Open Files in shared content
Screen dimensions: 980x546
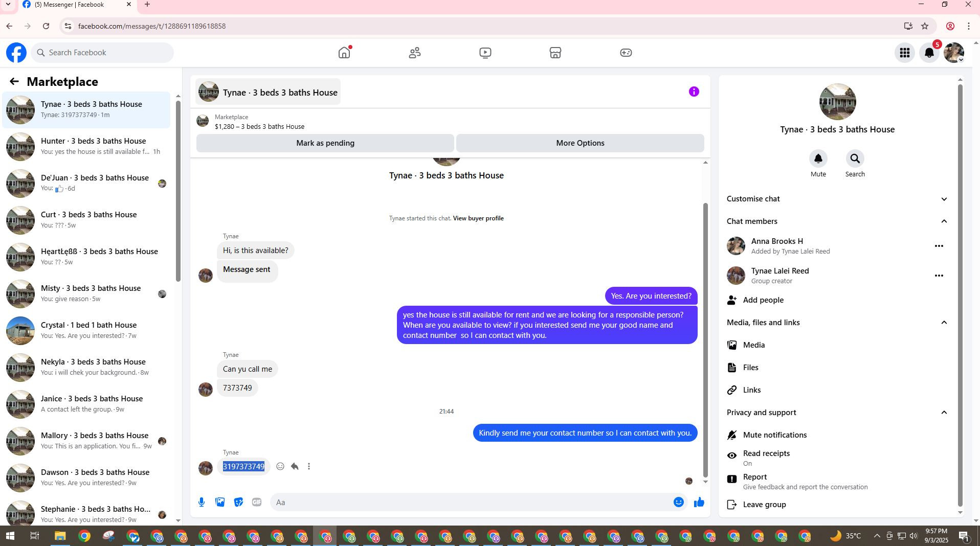tap(837, 368)
